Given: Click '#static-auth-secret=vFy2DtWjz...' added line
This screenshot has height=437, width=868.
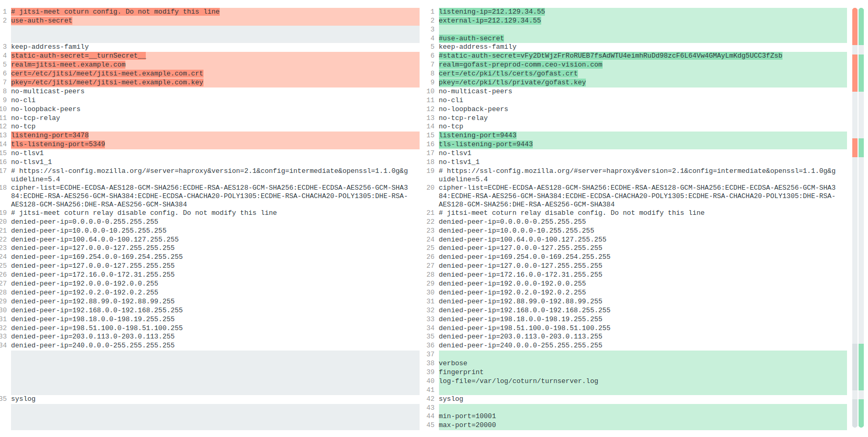Looking at the screenshot, I should (x=610, y=56).
